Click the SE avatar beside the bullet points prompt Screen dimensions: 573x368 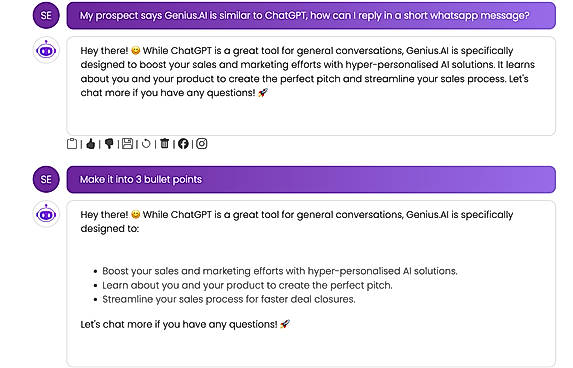(x=46, y=179)
